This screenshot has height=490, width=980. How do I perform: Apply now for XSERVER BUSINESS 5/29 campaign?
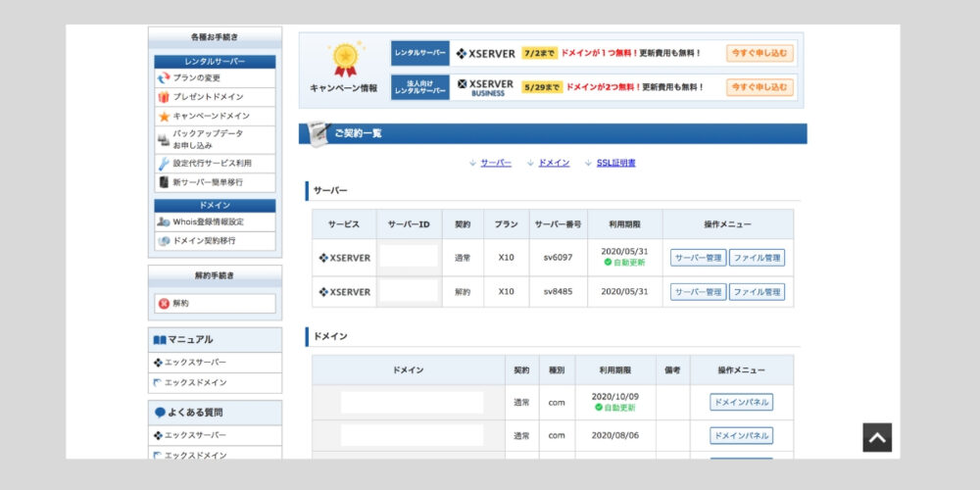point(759,87)
